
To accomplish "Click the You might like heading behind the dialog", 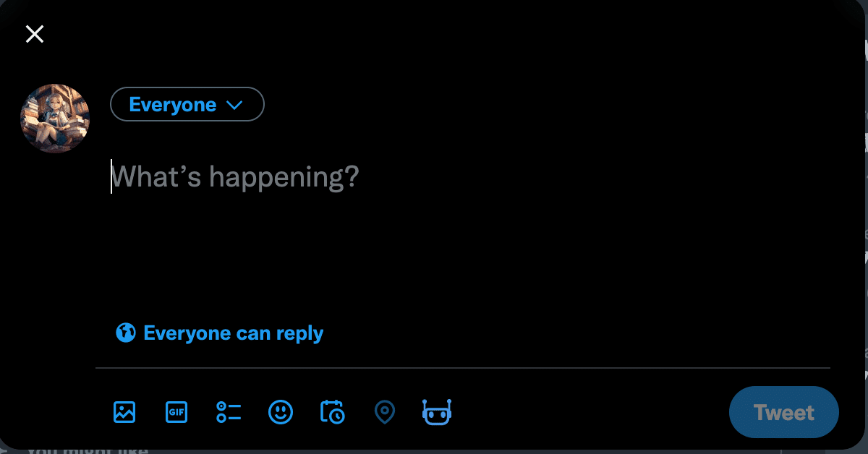I will [x=87, y=450].
